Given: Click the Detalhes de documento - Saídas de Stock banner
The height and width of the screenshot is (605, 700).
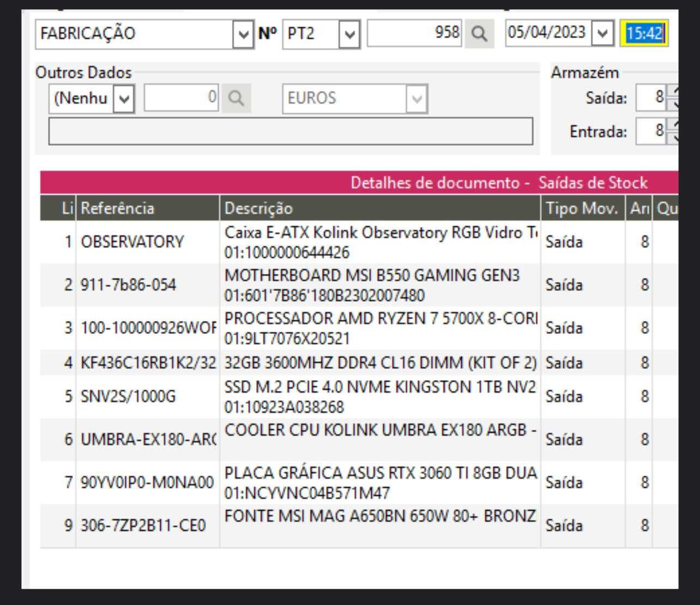Looking at the screenshot, I should point(359,183).
